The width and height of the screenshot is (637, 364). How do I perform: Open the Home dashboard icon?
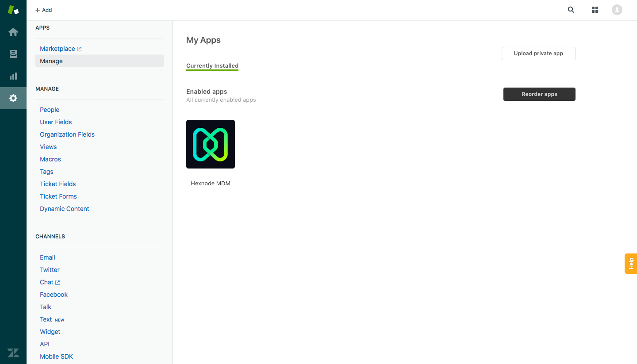[x=13, y=32]
